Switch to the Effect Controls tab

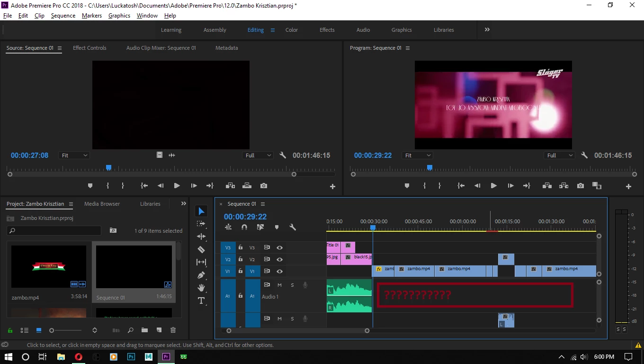point(89,48)
